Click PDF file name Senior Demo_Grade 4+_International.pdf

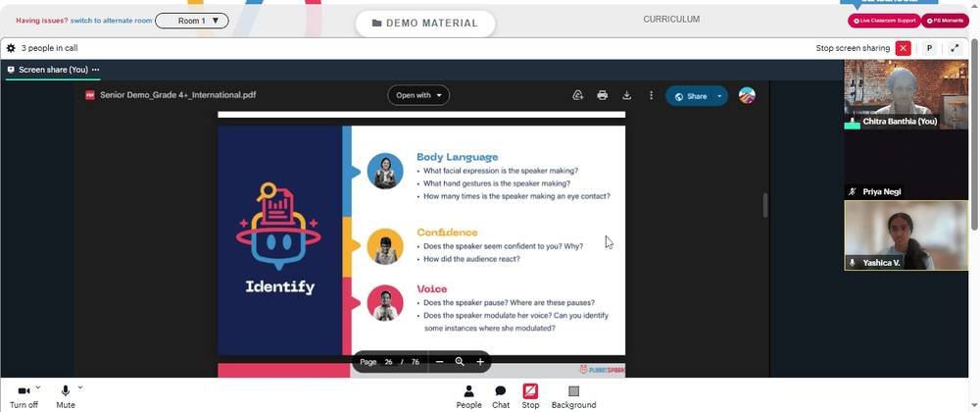click(178, 95)
